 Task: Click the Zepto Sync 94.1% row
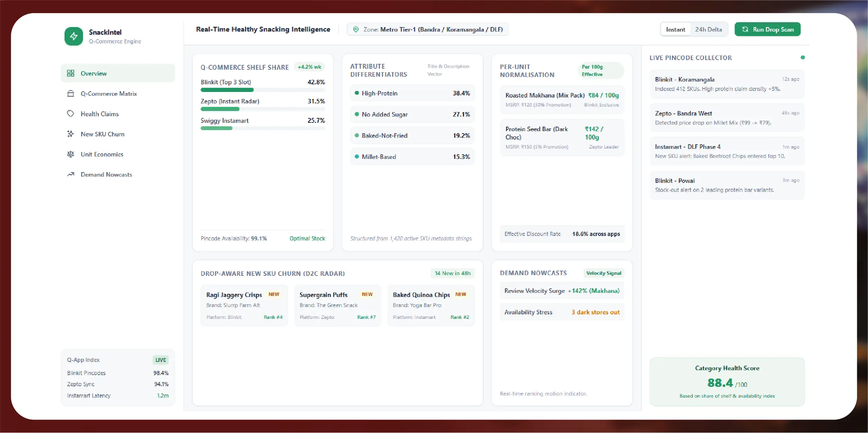point(118,384)
